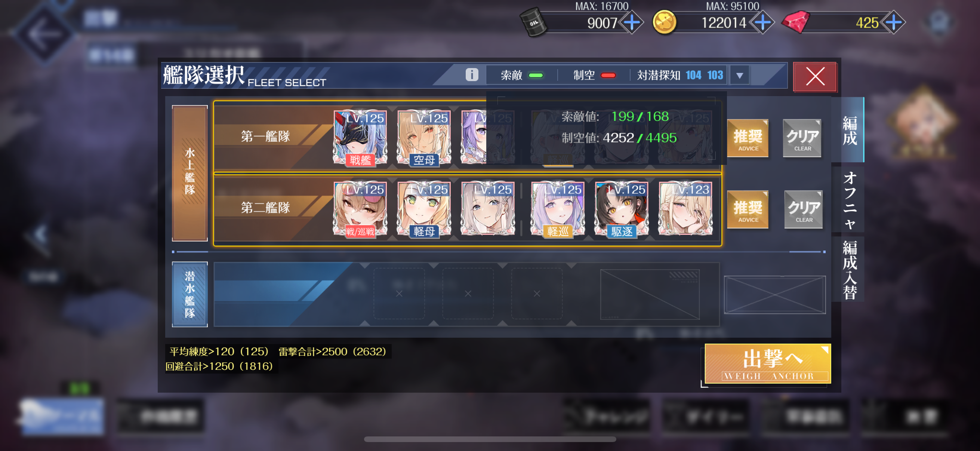
Task: Switch to the オフニャ side tab
Action: point(849,199)
